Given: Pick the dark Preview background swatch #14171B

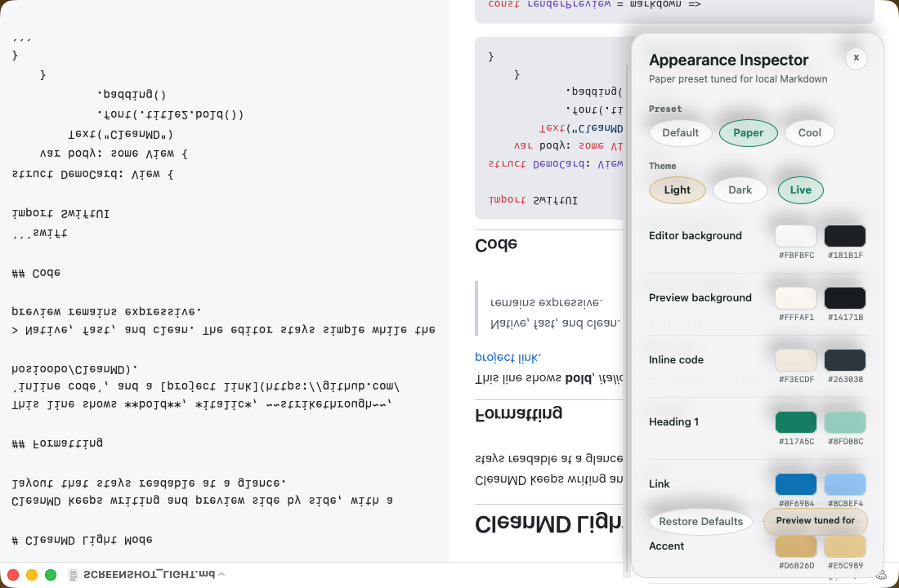Looking at the screenshot, I should 844,298.
